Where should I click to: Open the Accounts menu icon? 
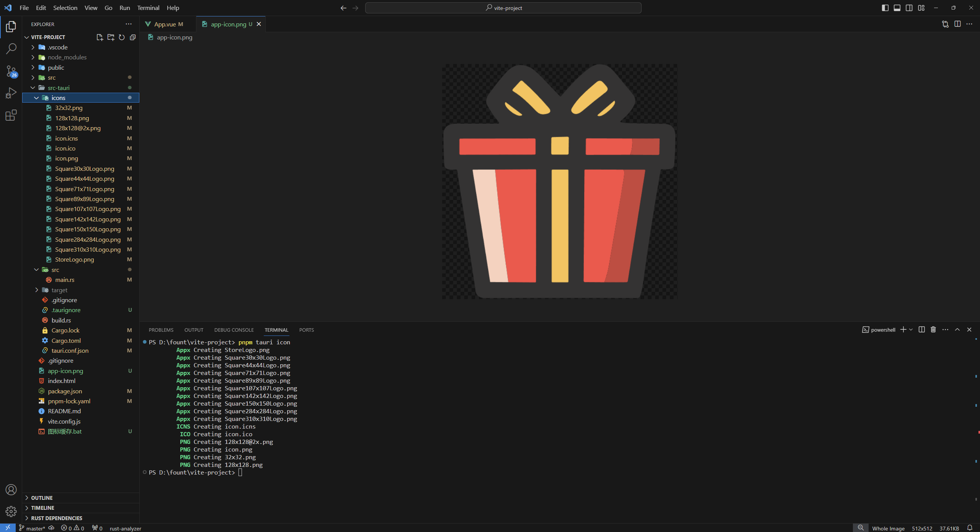(11, 489)
